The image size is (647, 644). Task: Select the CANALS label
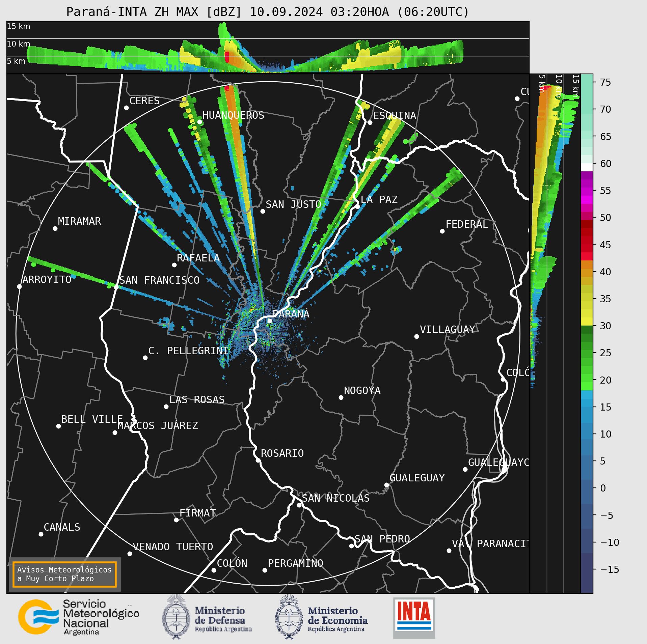(x=62, y=527)
